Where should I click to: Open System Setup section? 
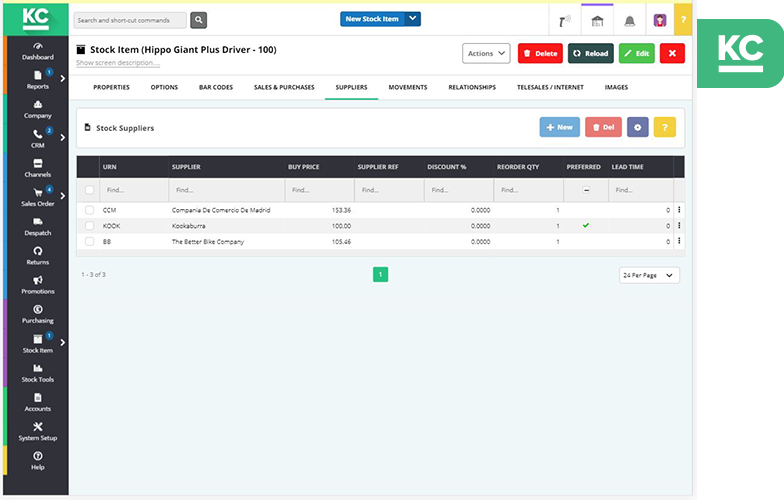(38, 432)
